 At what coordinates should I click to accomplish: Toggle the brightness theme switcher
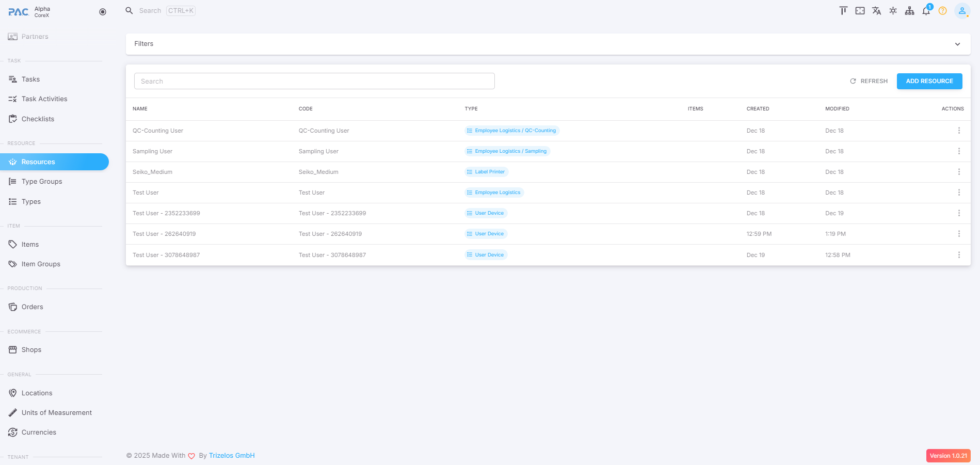(893, 11)
